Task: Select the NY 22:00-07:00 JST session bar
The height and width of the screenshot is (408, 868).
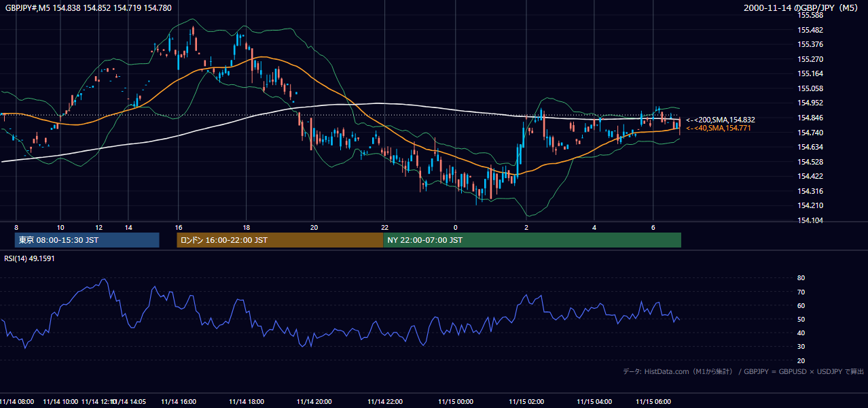Action: [x=532, y=240]
